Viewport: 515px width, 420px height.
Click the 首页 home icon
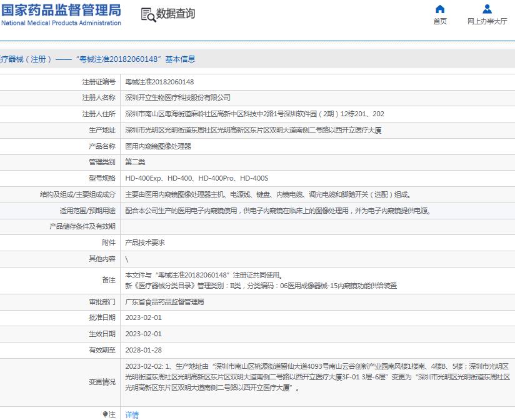point(440,9)
